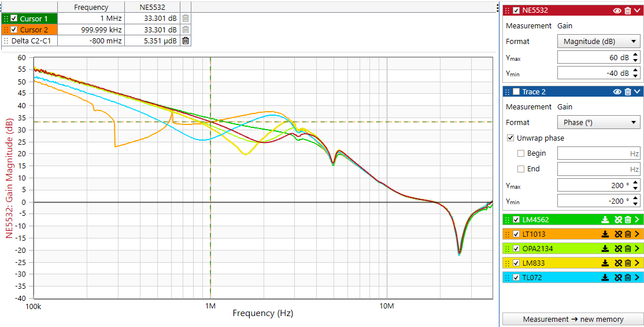644x327 pixels.
Task: Expand the LT1013 memory settings
Action: [637, 234]
